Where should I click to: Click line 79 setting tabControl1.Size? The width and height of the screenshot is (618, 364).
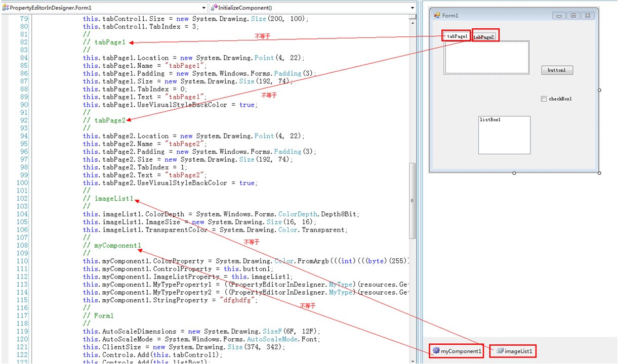[196, 19]
